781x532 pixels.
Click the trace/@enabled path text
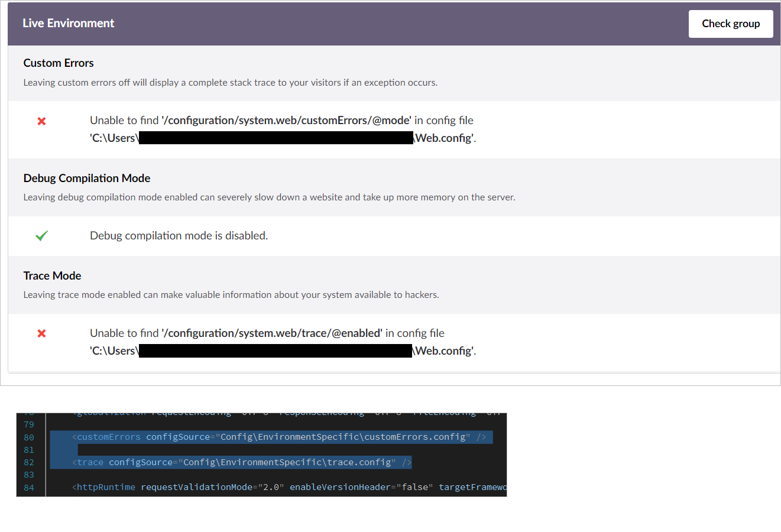click(x=272, y=333)
